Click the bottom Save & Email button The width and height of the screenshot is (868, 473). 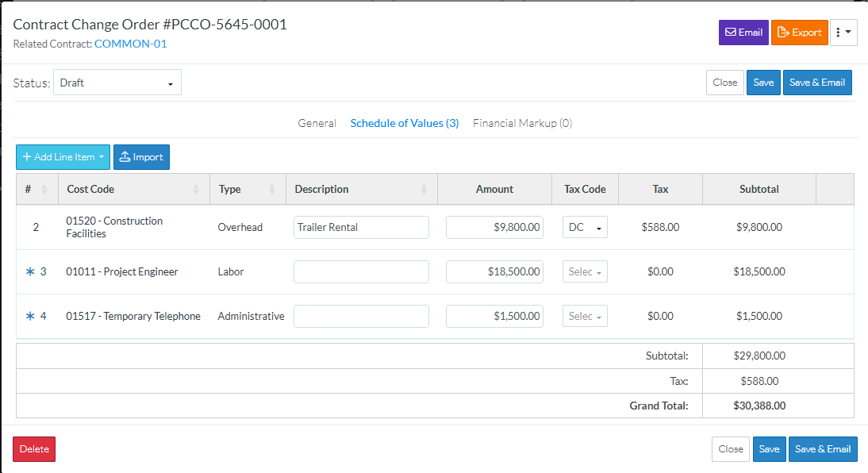pos(822,449)
